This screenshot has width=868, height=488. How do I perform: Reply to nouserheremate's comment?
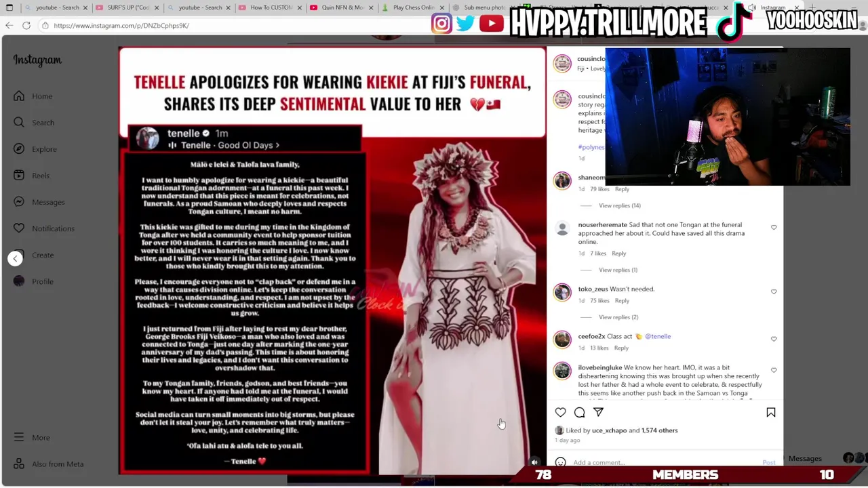[x=618, y=253]
